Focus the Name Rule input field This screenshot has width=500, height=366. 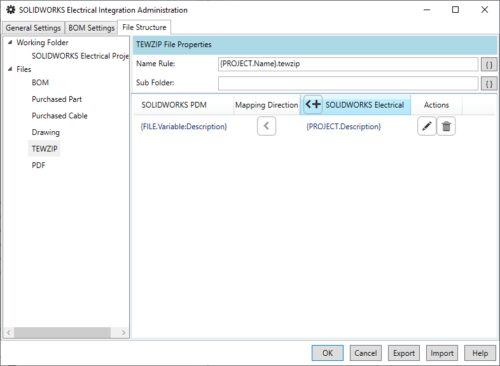(x=348, y=64)
